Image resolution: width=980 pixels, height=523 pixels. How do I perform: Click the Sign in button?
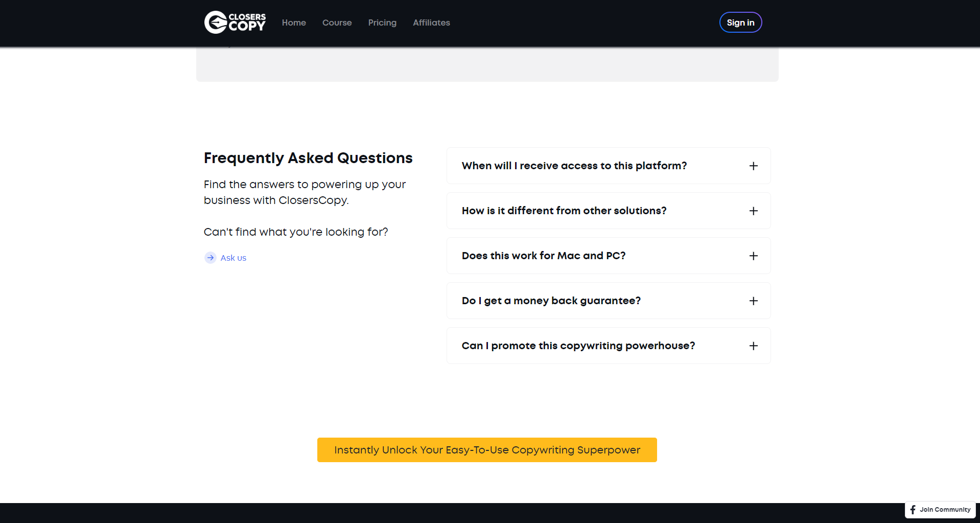tap(740, 22)
